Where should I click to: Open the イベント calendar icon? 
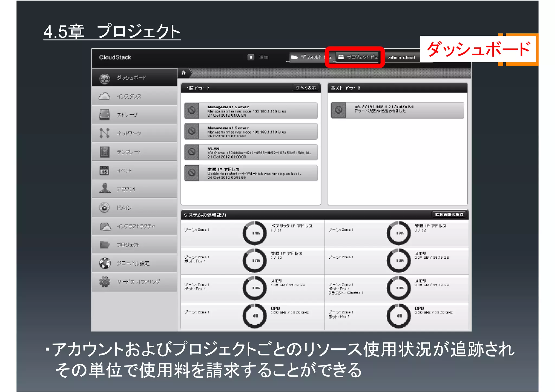pos(104,171)
